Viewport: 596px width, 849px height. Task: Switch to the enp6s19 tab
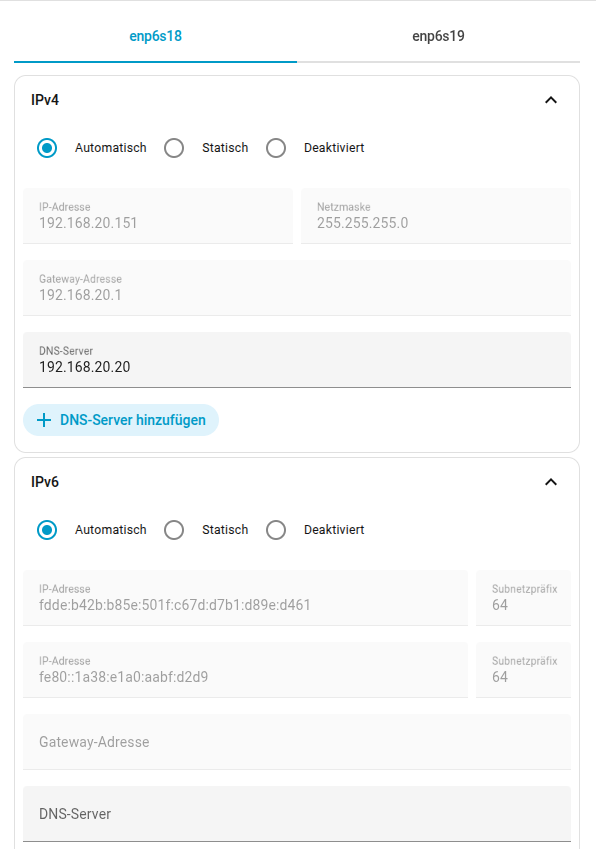tap(438, 36)
